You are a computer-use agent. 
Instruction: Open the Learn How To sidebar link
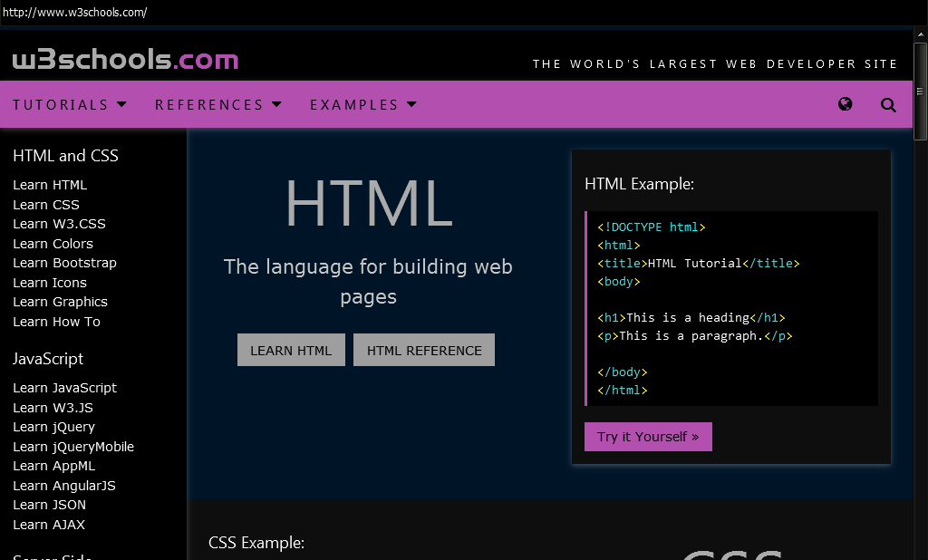[x=57, y=322]
